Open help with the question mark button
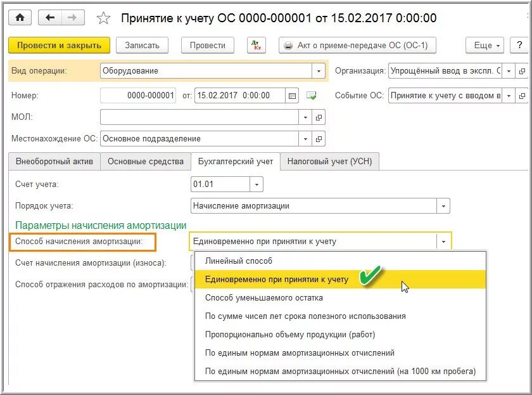Viewport: 532px width, 395px height. click(519, 45)
